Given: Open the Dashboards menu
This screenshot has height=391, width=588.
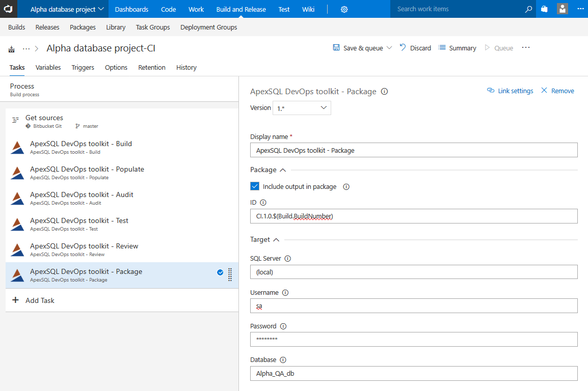Looking at the screenshot, I should pyautogui.click(x=131, y=9).
